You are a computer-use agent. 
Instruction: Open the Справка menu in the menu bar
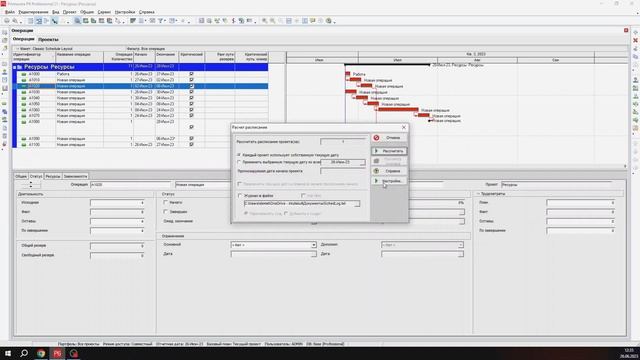[x=147, y=12]
